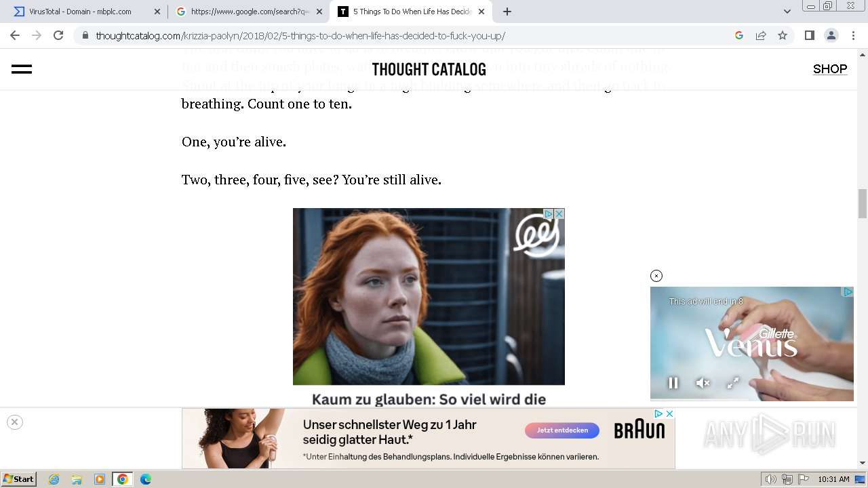Click 'Jetzt entdecken' Braun button
This screenshot has height=488, width=868.
point(562,430)
